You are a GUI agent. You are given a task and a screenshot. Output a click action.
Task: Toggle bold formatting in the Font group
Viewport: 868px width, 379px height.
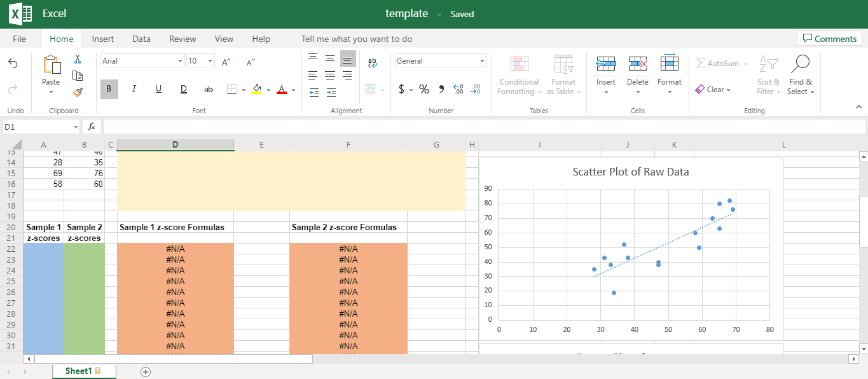click(109, 89)
